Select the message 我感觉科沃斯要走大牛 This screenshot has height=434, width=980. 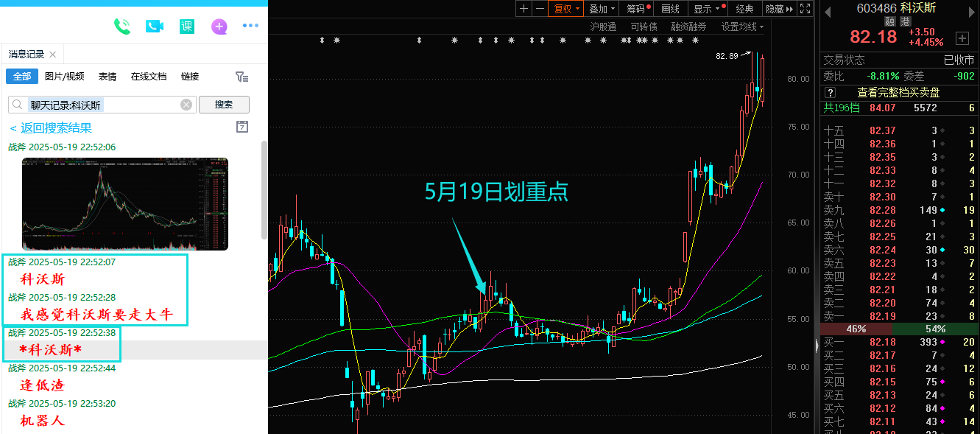(x=96, y=315)
